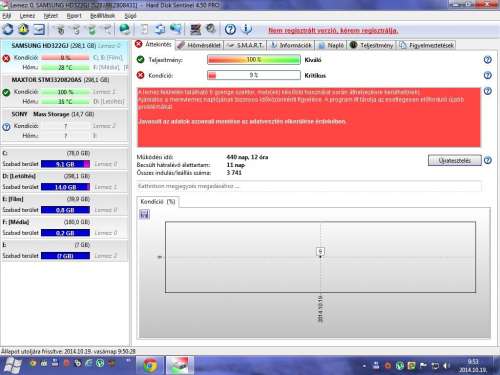Click the question icon on SONY Kondíció
The image size is (500, 375).
click(x=6, y=127)
